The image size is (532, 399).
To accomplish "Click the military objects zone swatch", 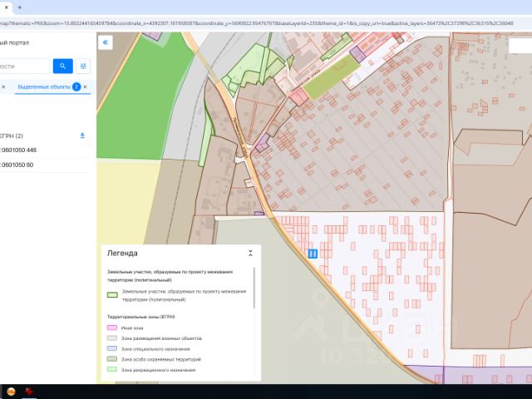I will 112,338.
